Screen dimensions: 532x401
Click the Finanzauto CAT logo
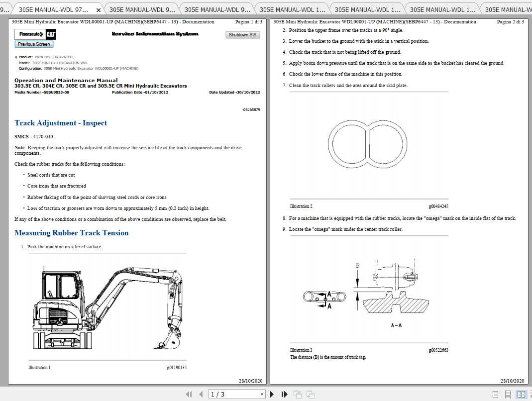click(35, 34)
